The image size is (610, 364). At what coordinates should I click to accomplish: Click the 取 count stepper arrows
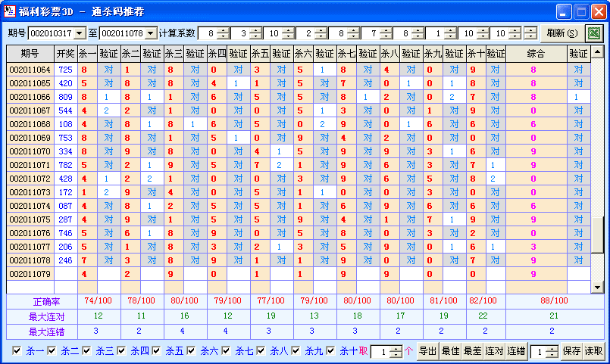coord(396,352)
